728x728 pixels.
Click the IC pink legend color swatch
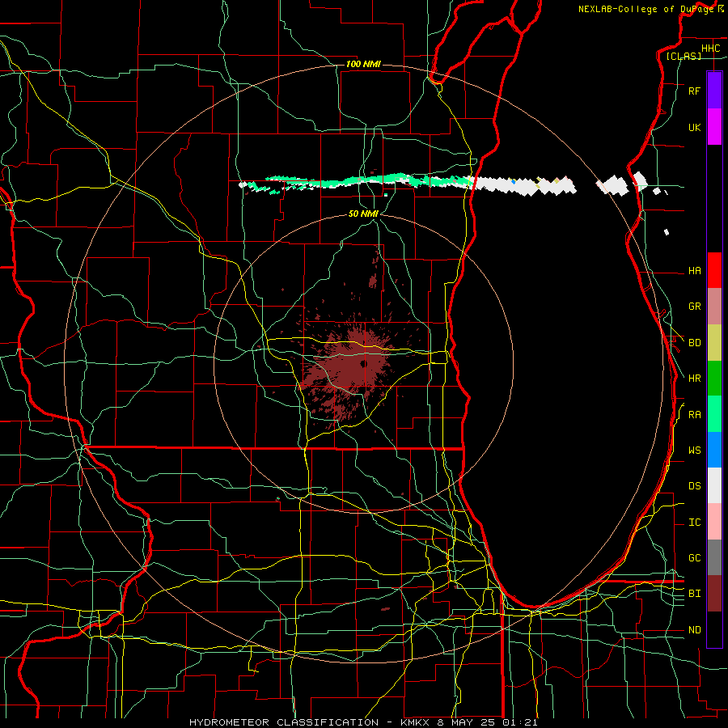(714, 522)
